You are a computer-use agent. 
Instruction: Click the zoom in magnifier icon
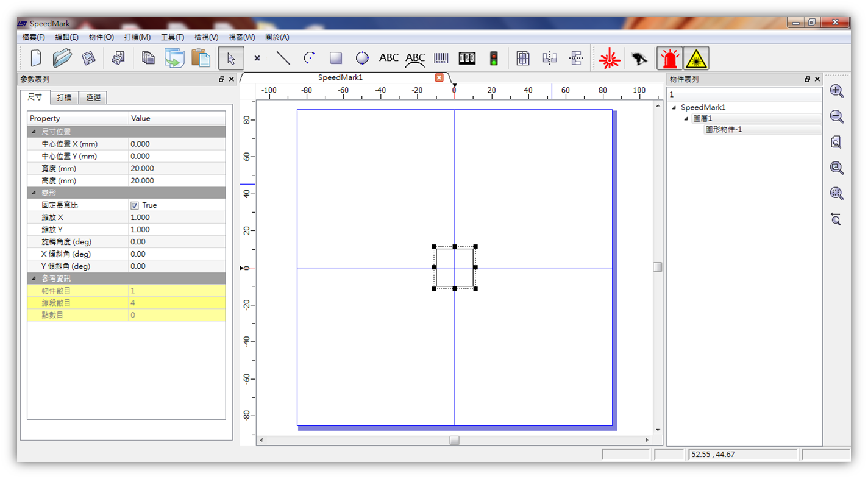[x=836, y=90]
